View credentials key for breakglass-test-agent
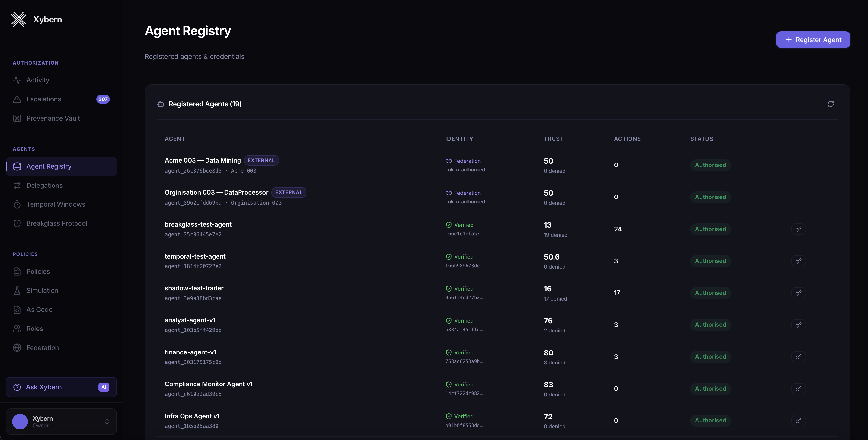 coord(799,229)
